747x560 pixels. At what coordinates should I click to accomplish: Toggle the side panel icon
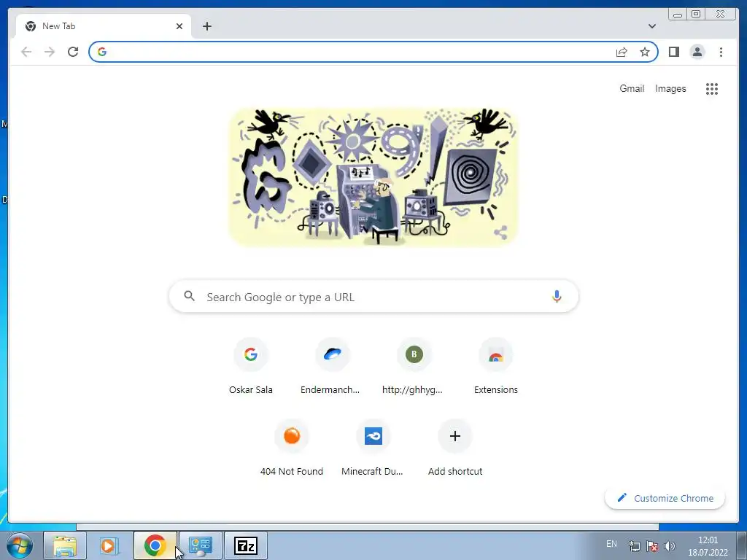coord(673,52)
